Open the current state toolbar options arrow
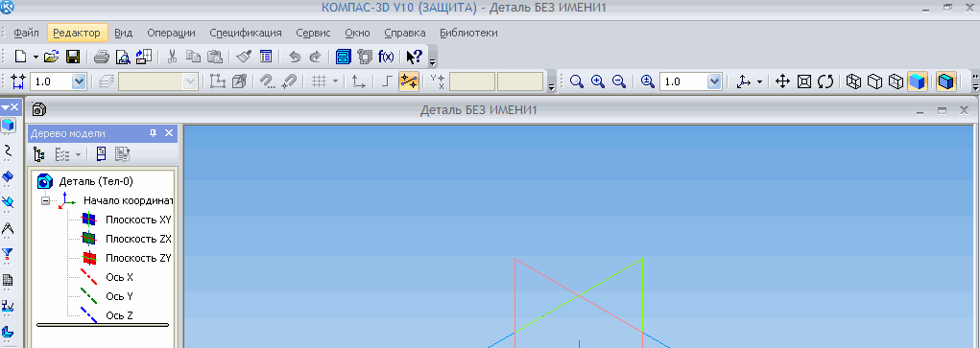Image resolution: width=980 pixels, height=348 pixels. (x=551, y=86)
